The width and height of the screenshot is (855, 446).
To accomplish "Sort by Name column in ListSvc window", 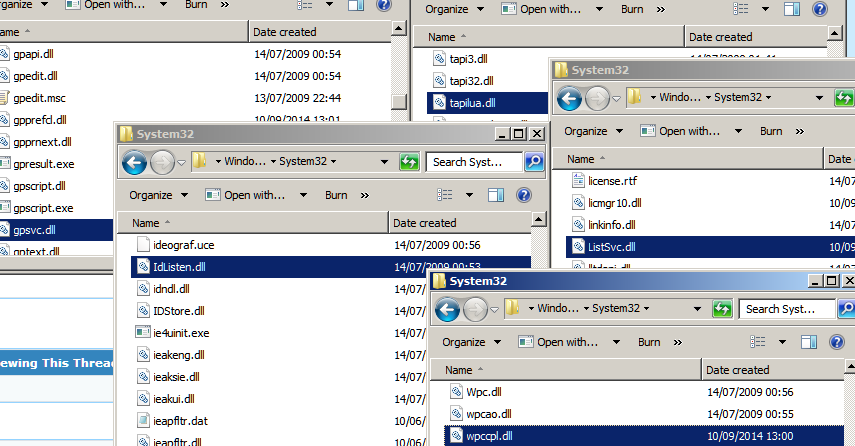I will (x=687, y=159).
